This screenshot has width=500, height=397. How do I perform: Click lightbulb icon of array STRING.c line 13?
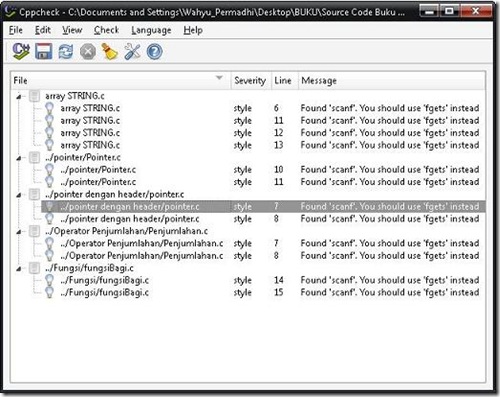pyautogui.click(x=49, y=145)
